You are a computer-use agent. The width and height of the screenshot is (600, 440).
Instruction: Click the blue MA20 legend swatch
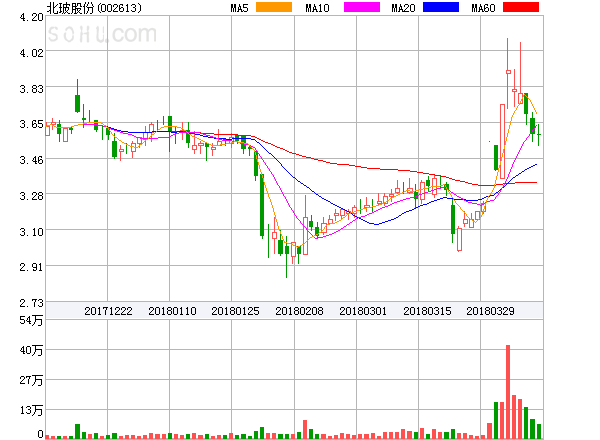441,7
